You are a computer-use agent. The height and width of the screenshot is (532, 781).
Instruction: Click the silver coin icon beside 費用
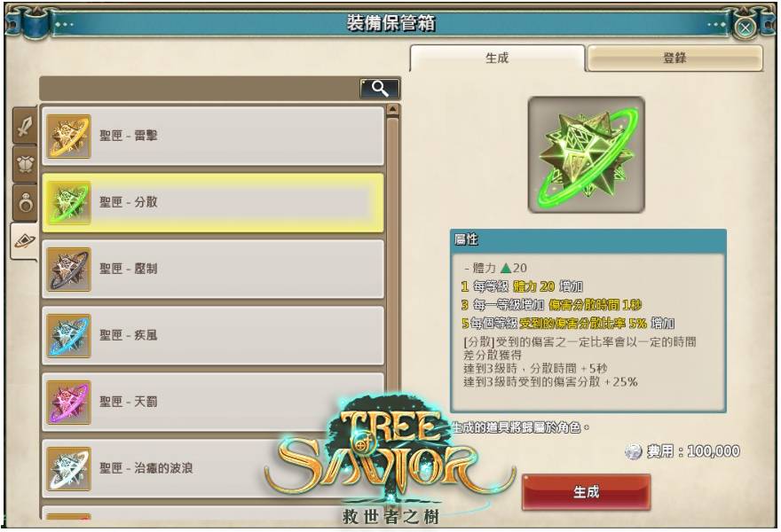[633, 452]
